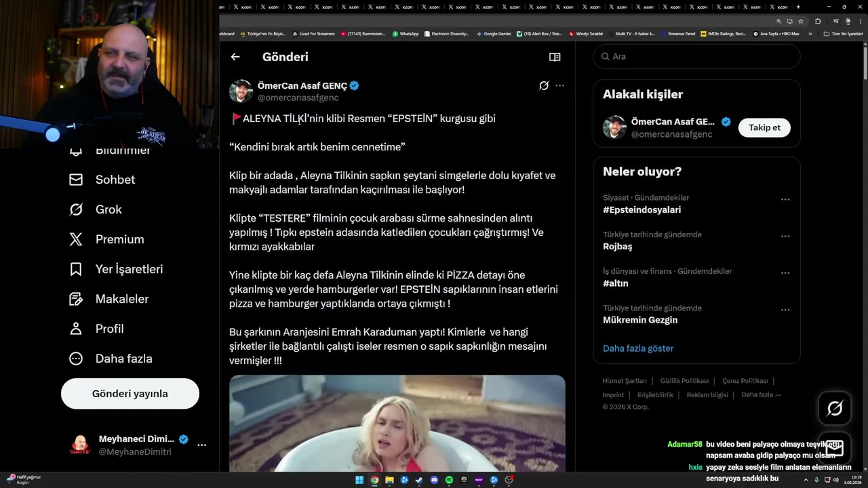Screen dimensions: 868x488
Task: Open Tüm Yer İşaretleri folder
Action: 843,34
